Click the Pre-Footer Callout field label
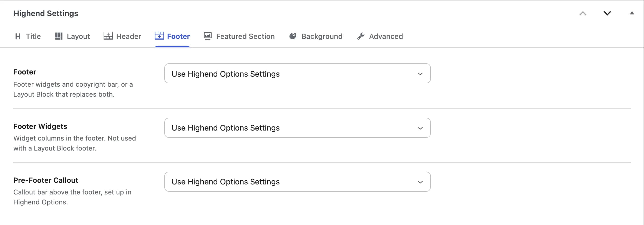 [x=46, y=180]
